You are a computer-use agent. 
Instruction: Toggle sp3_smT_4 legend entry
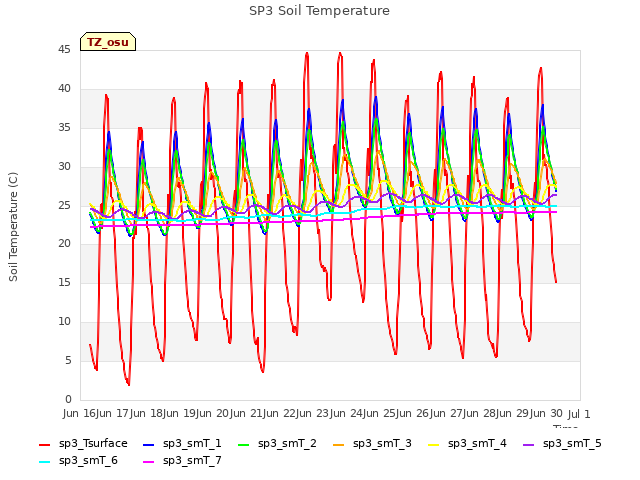[467, 444]
